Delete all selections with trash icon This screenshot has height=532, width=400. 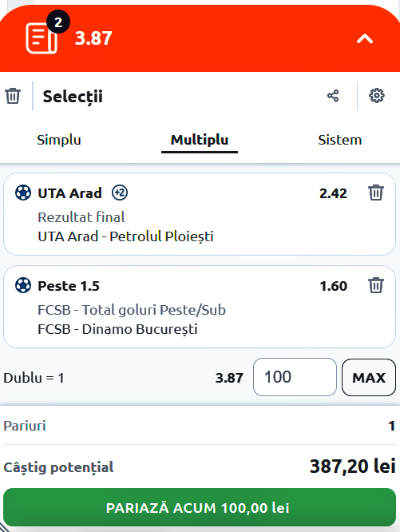click(13, 96)
